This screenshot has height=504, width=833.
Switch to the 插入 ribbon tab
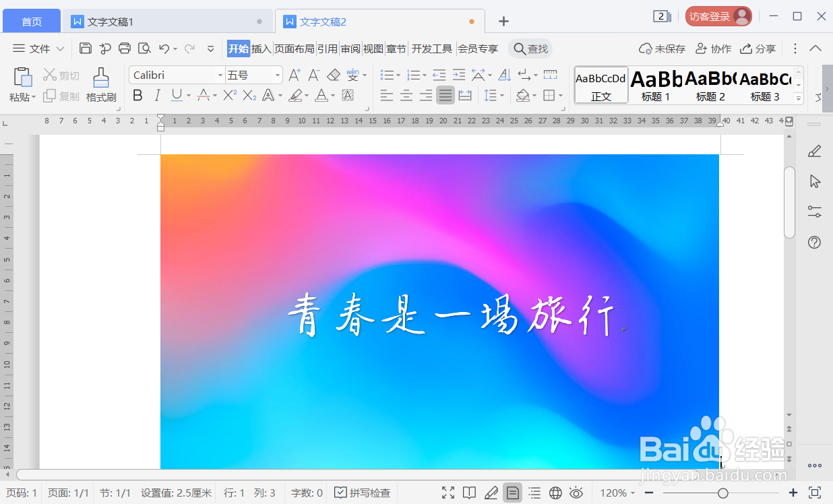261,48
